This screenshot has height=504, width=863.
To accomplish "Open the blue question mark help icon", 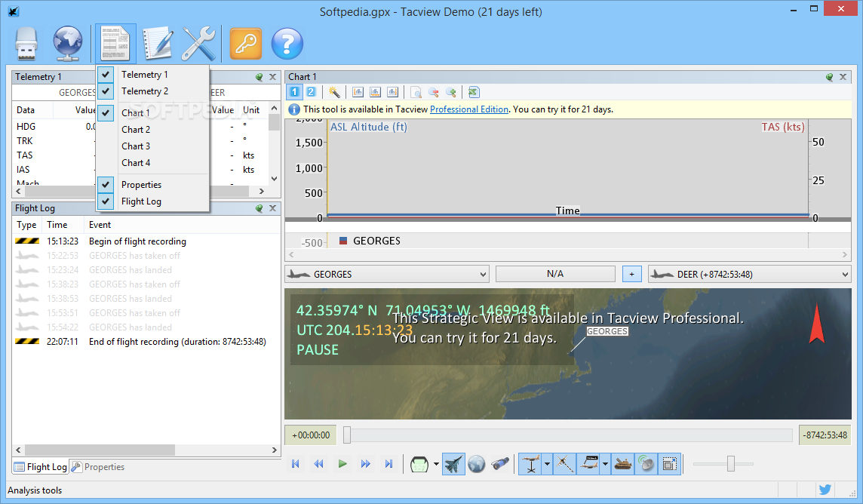I will (287, 44).
